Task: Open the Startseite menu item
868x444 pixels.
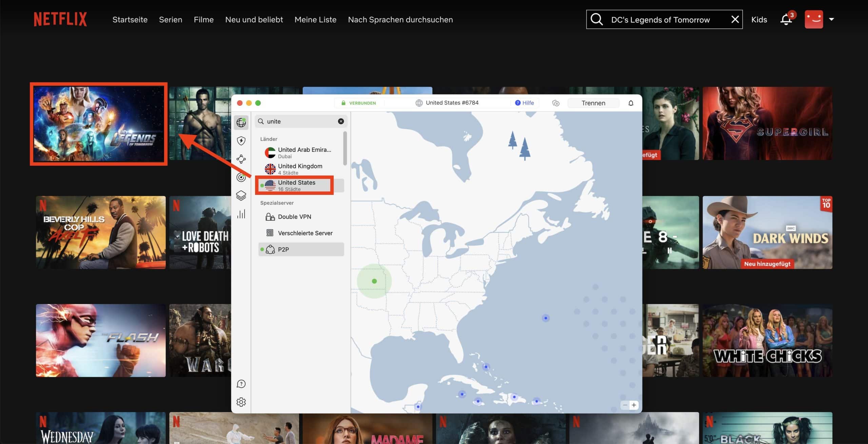Action: [x=130, y=20]
